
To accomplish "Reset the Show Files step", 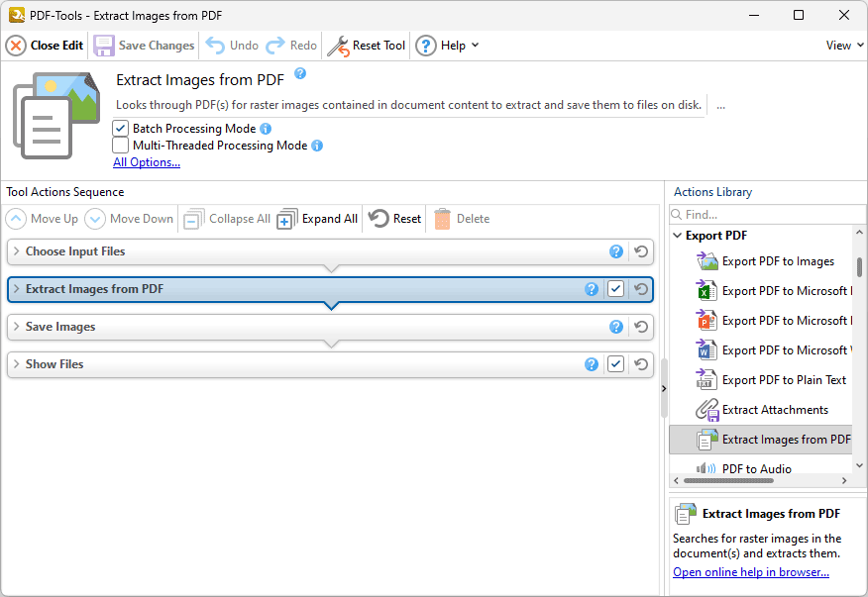I will point(641,364).
